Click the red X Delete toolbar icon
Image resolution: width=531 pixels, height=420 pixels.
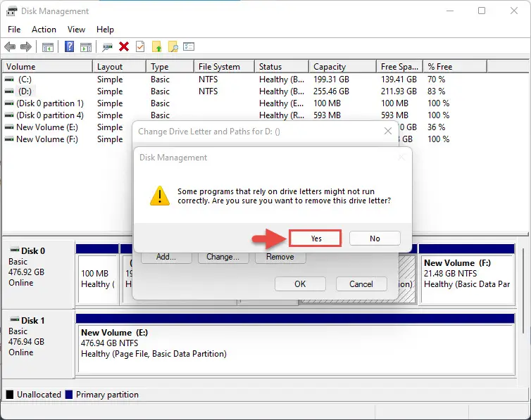click(124, 46)
